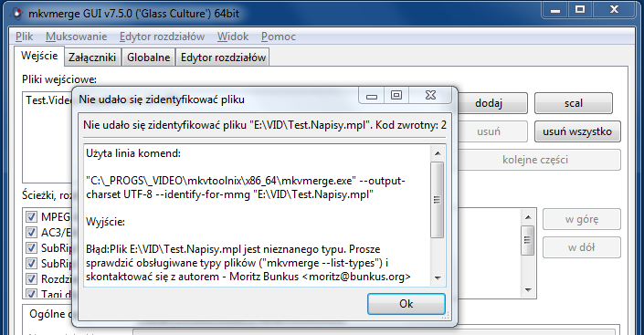Click the mkvmerge GUI title bar icon
This screenshot has width=644, height=335.
(16, 13)
